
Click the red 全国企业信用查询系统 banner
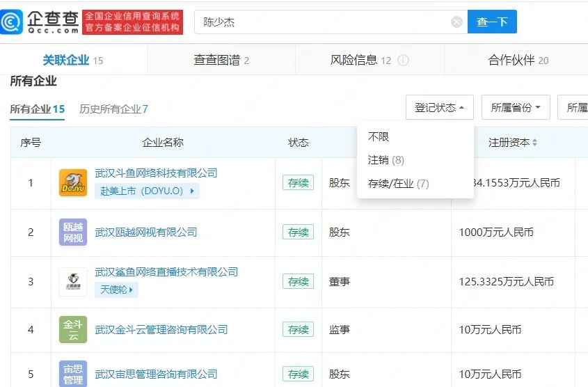click(132, 22)
